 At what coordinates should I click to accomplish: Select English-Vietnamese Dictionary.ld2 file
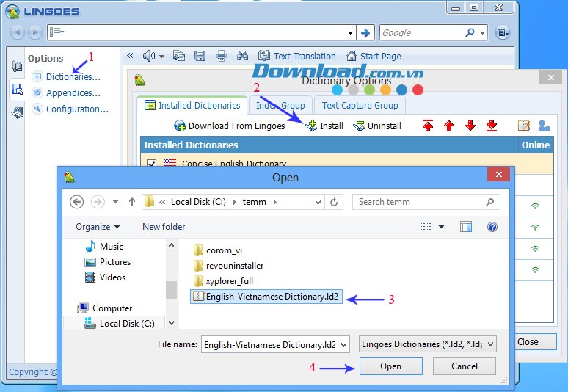tap(267, 297)
